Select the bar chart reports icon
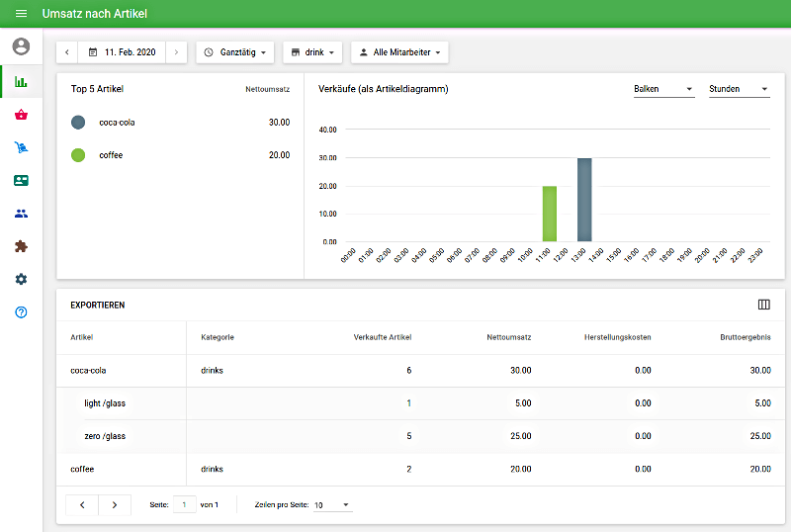This screenshot has height=532, width=791. [x=21, y=81]
